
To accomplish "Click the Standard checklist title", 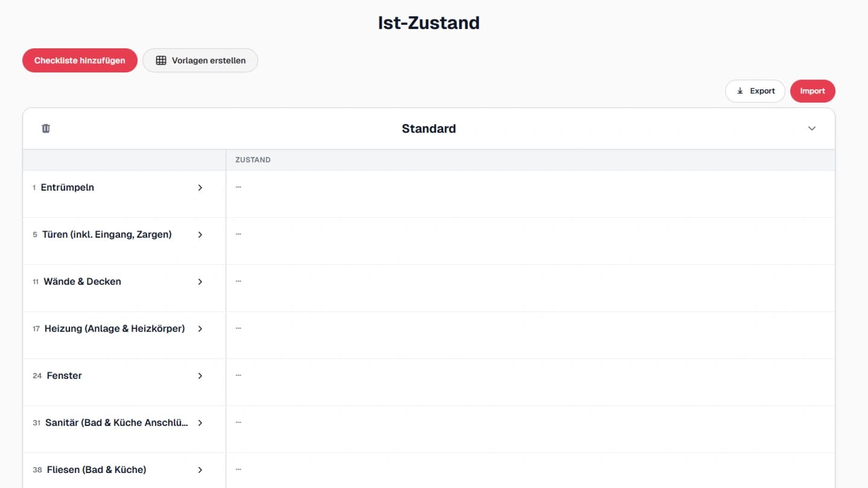I will [429, 128].
